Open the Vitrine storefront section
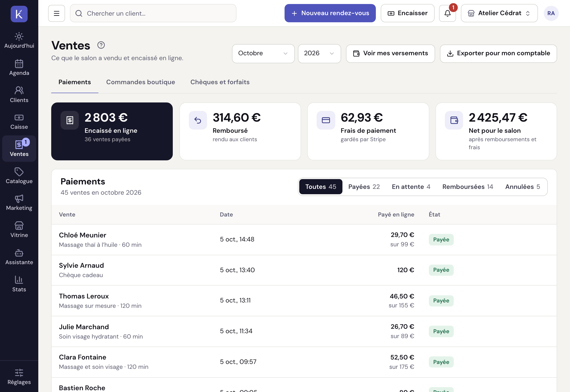Image resolution: width=570 pixels, height=392 pixels. click(x=19, y=230)
